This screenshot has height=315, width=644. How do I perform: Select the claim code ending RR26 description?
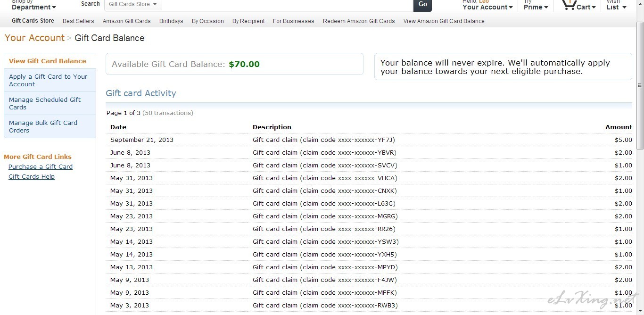click(x=324, y=229)
